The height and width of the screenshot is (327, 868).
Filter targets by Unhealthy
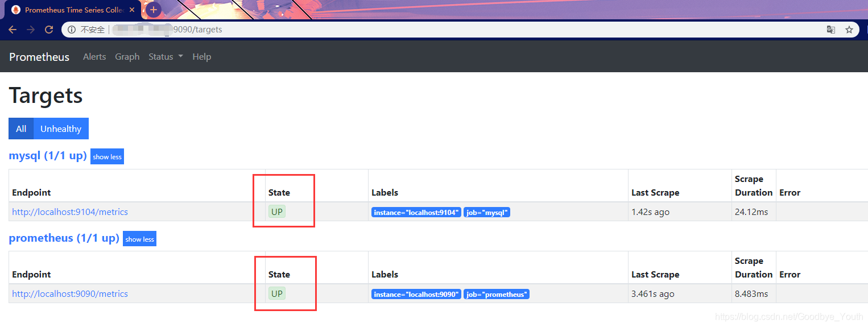tap(61, 129)
